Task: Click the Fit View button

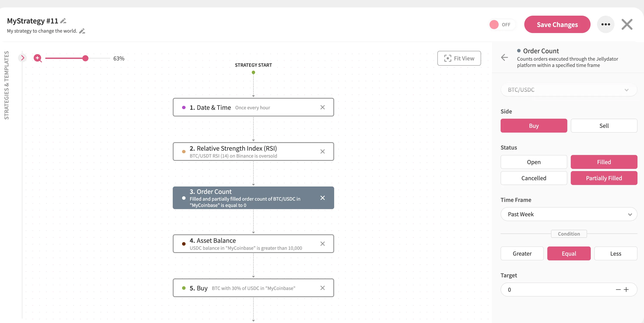Action: (x=459, y=58)
